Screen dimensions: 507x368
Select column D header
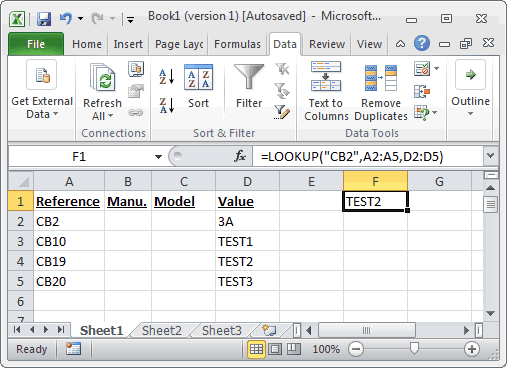pyautogui.click(x=247, y=181)
